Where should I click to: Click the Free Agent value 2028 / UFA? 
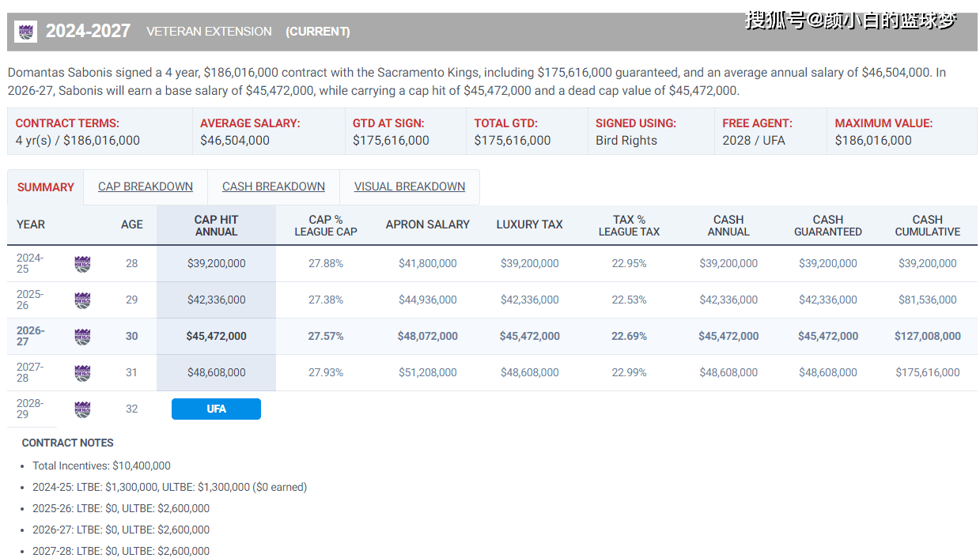pos(754,141)
